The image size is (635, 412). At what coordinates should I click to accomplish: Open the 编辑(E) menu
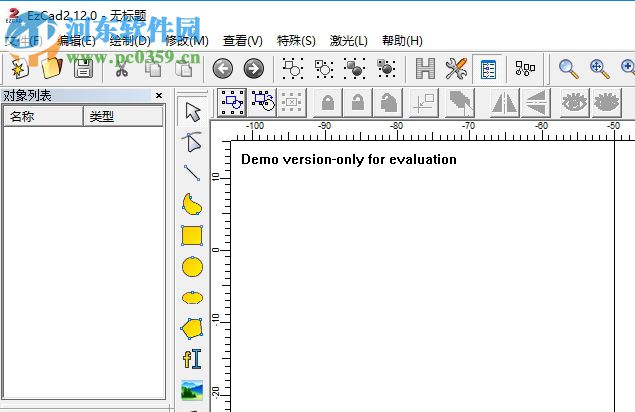77,41
